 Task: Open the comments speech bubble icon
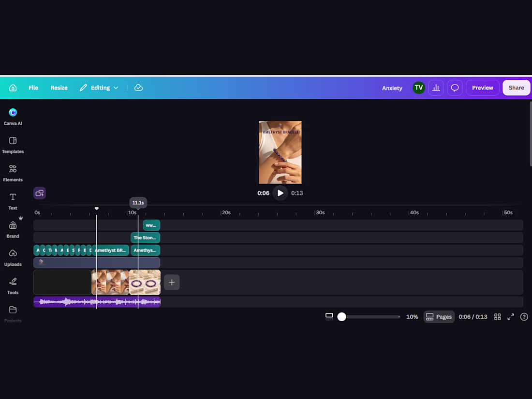[455, 88]
